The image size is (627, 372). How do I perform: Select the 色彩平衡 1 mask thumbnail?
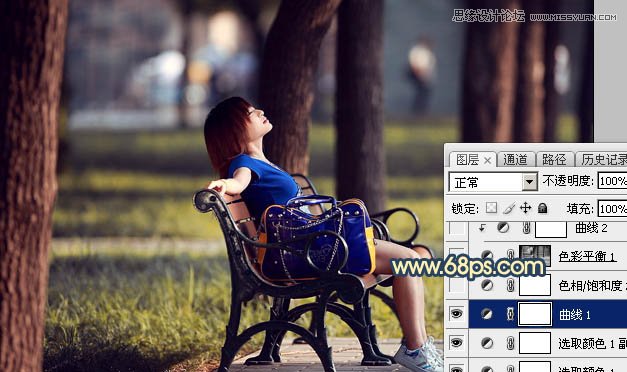535,256
